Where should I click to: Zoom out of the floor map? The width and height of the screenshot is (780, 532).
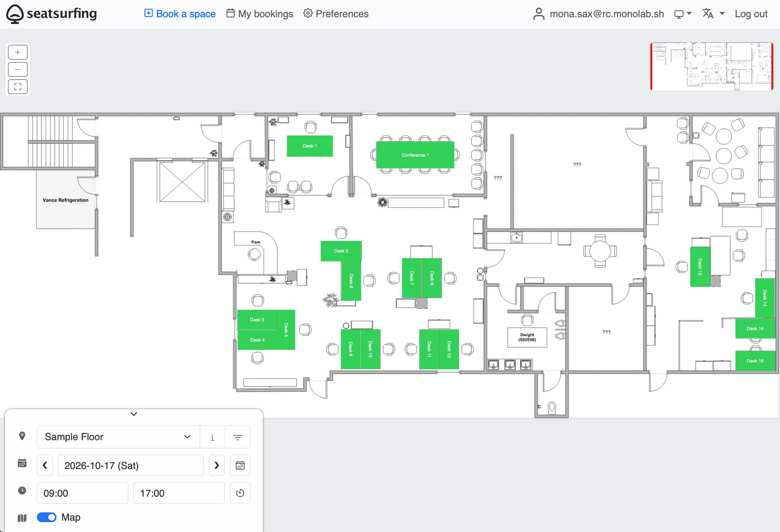coord(18,69)
